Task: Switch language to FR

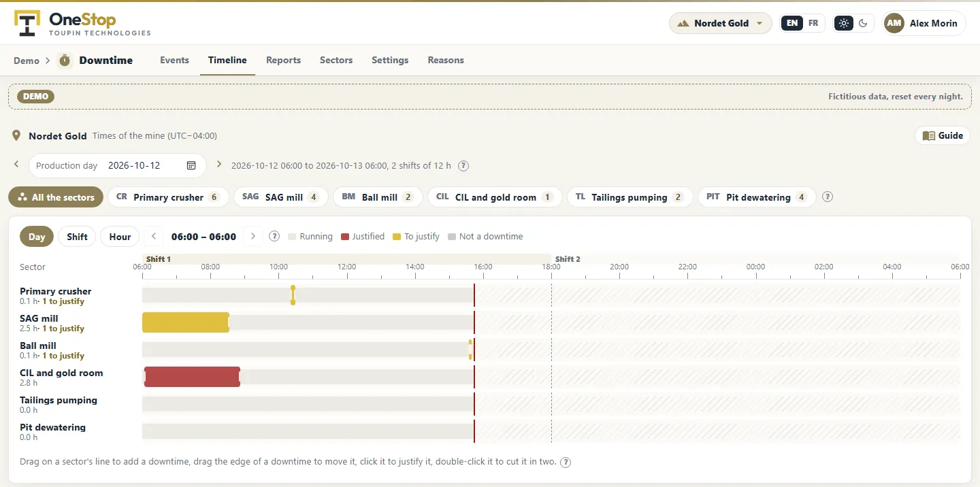Action: [x=813, y=23]
